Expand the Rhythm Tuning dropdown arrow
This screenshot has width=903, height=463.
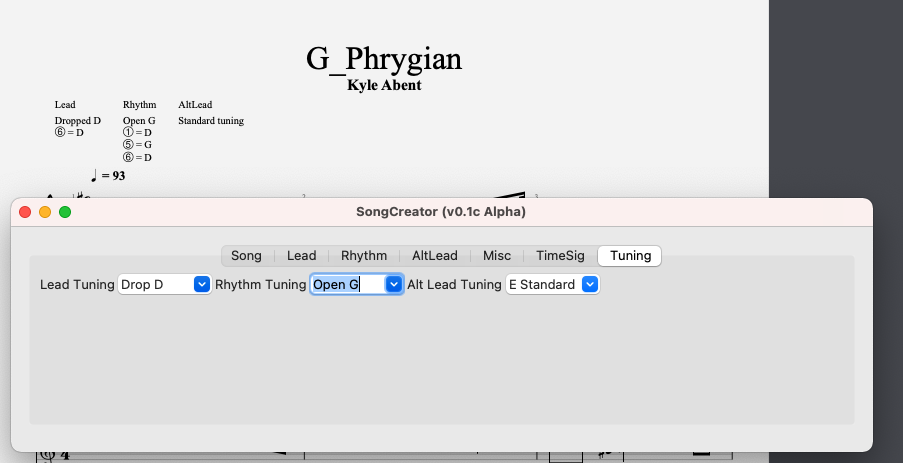click(x=394, y=285)
